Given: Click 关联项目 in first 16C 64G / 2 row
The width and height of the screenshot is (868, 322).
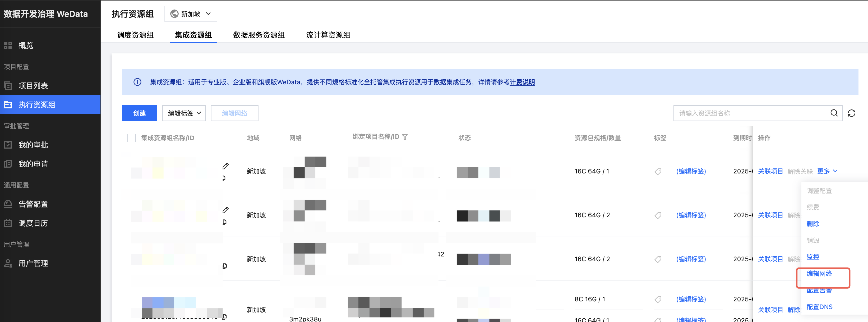Looking at the screenshot, I should 770,215.
